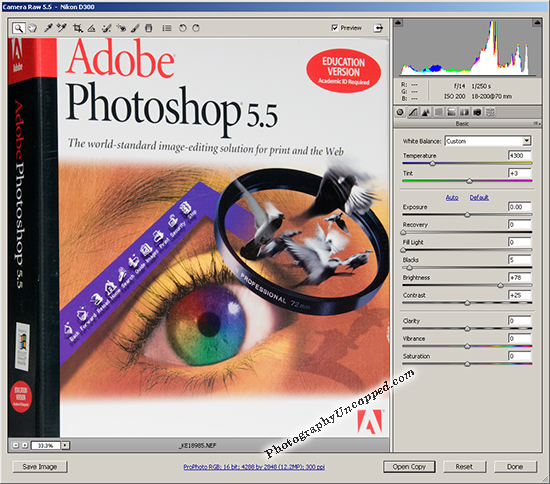Select the Crop tool

(x=77, y=28)
